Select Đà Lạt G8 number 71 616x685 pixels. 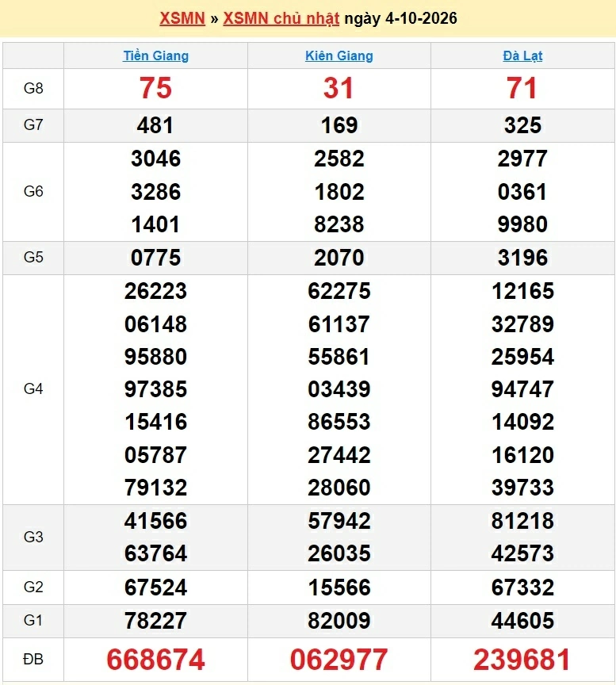coord(522,88)
